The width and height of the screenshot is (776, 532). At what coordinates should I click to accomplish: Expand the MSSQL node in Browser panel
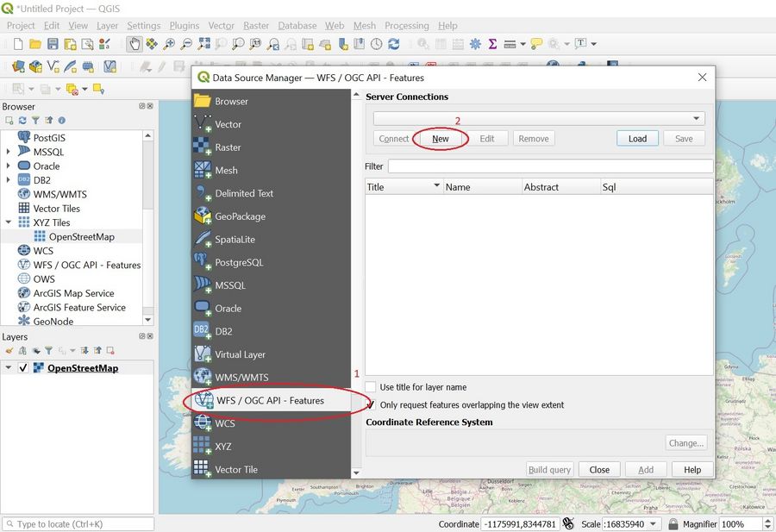(9, 152)
